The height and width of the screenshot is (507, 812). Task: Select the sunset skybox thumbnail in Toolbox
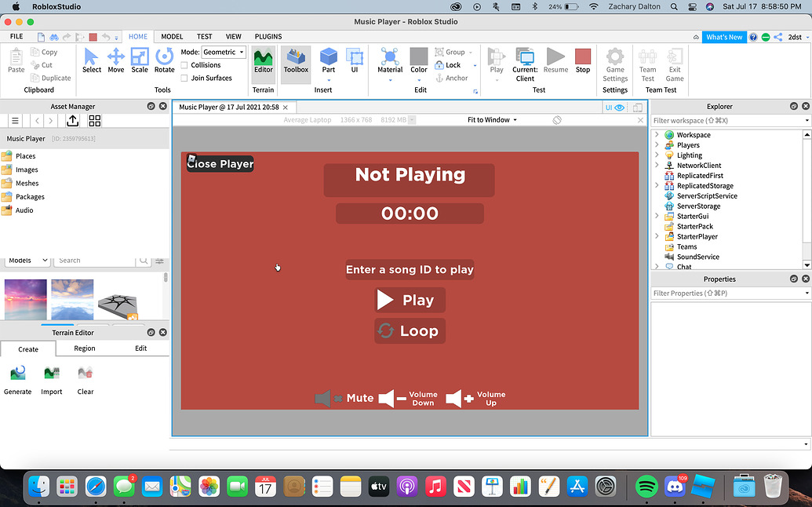pyautogui.click(x=25, y=299)
